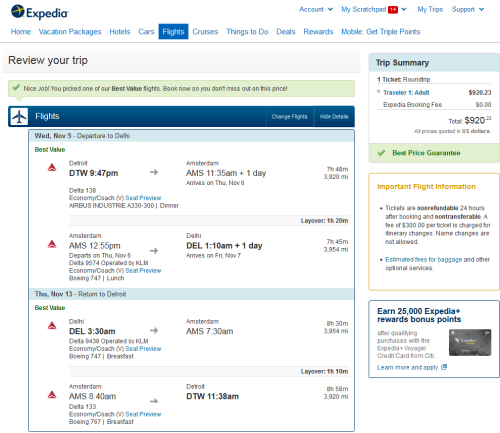The width and height of the screenshot is (500, 433).
Task: Click the airplane icon in the Flights header
Action: tap(19, 117)
